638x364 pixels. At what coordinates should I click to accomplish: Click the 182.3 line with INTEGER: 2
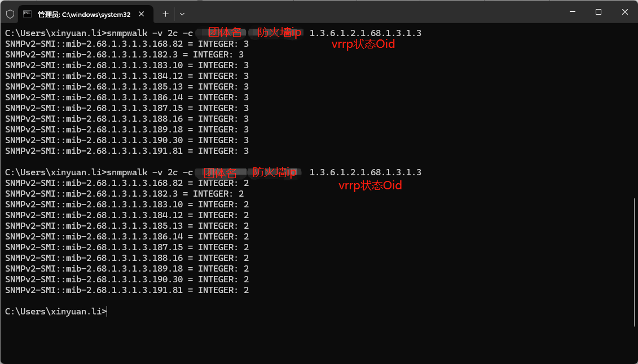(124, 194)
